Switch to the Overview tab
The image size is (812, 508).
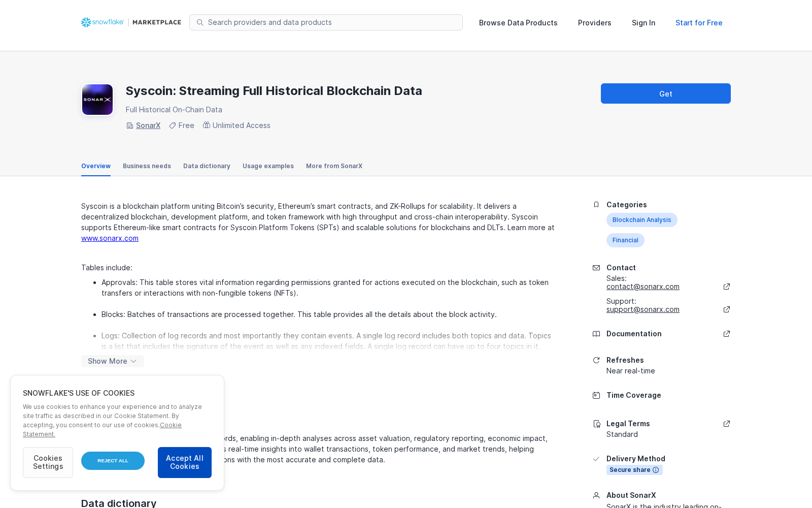point(96,166)
